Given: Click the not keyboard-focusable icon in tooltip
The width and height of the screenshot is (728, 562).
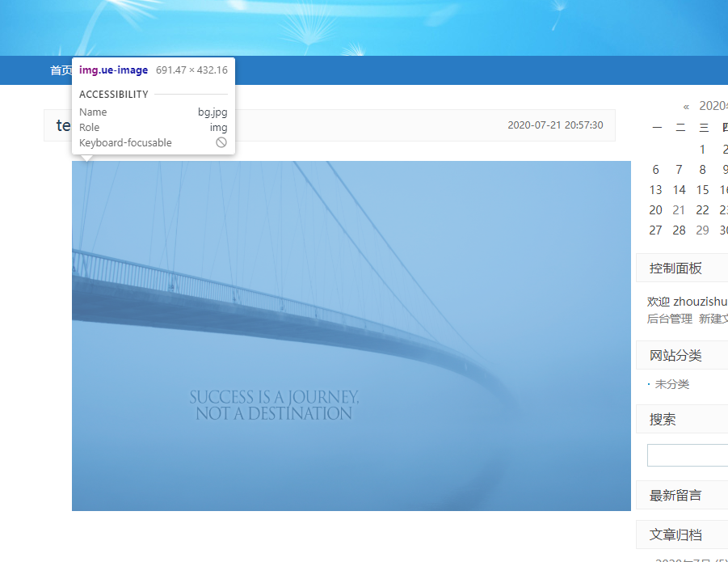Looking at the screenshot, I should [221, 142].
